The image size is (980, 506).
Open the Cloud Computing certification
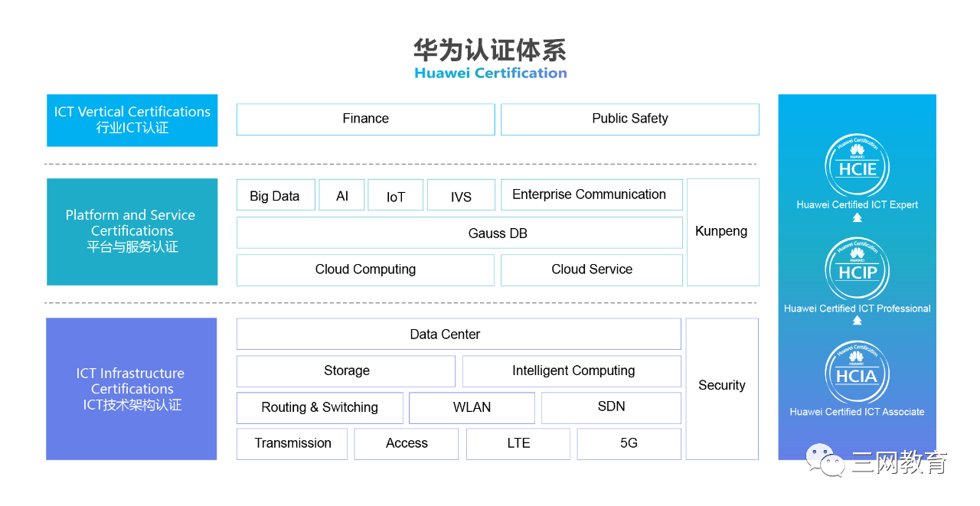[365, 269]
